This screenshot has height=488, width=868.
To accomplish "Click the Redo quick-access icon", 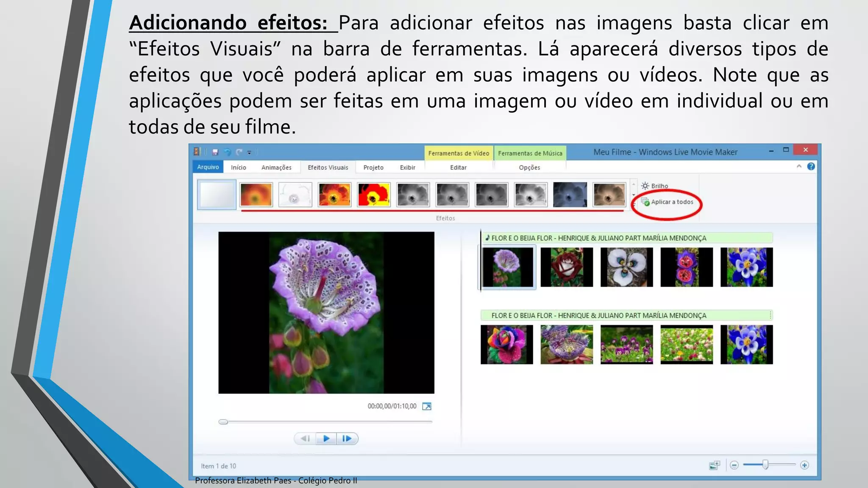I will point(239,152).
